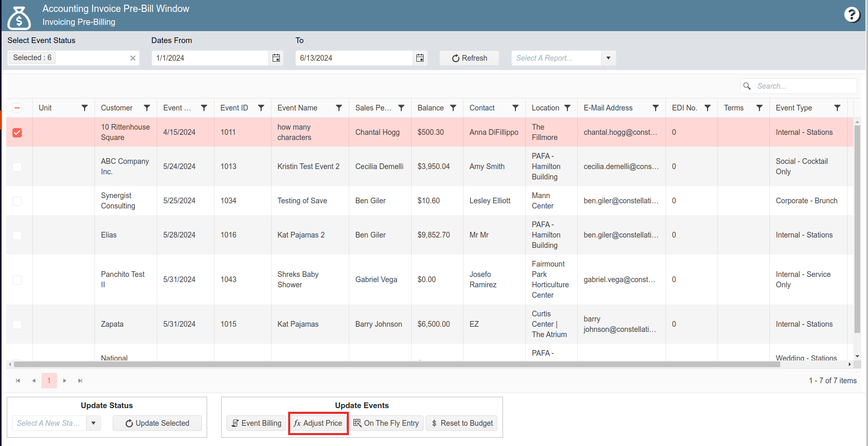Go to the first page arrow
The image size is (868, 446).
click(18, 381)
